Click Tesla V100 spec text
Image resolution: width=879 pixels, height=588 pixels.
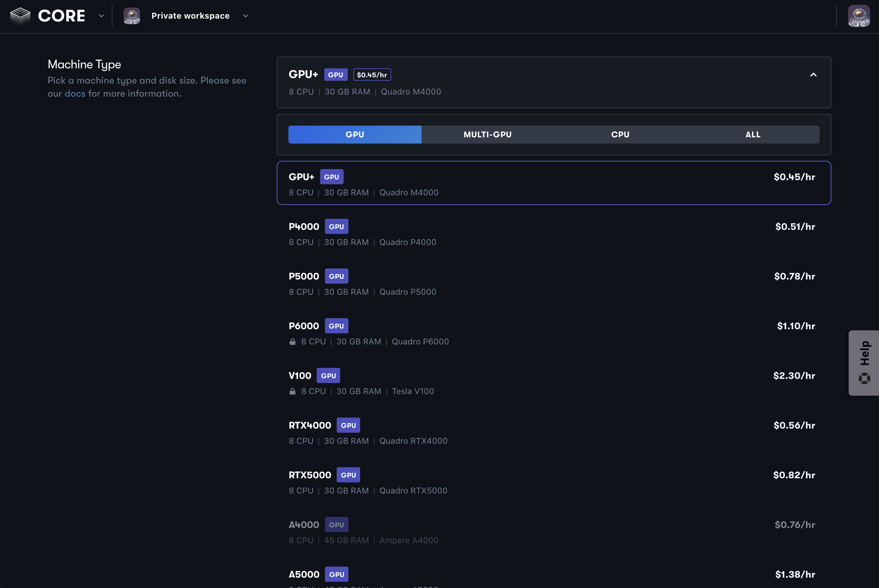point(413,391)
